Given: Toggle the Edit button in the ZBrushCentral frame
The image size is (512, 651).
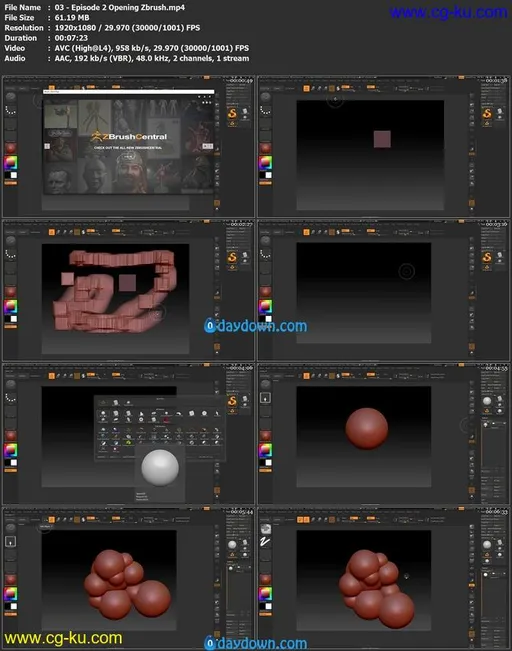Looking at the screenshot, I should (51, 88).
